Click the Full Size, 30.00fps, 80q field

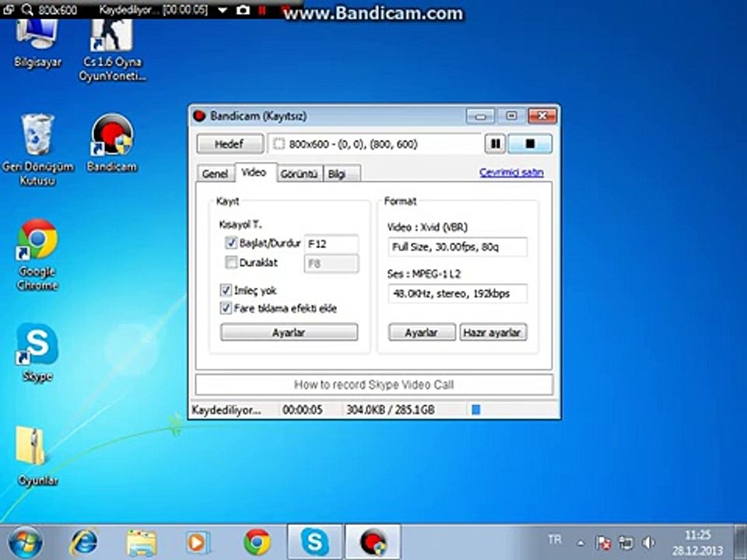tap(458, 247)
